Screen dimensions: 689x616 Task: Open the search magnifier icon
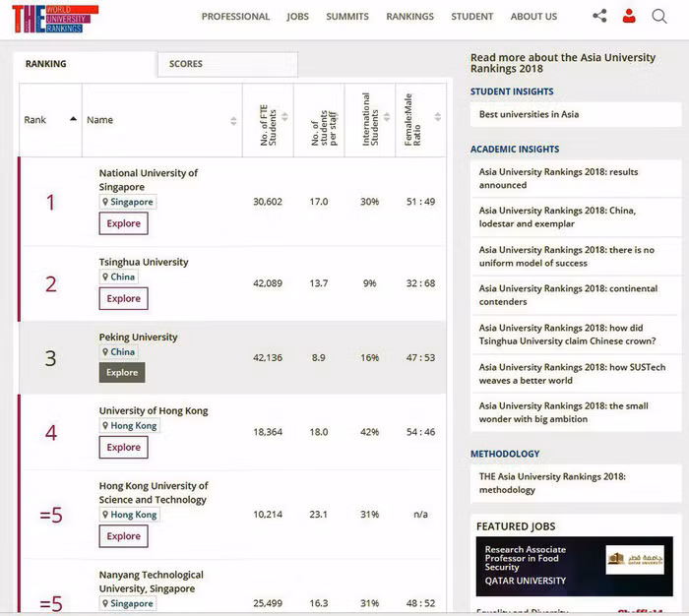coord(659,16)
